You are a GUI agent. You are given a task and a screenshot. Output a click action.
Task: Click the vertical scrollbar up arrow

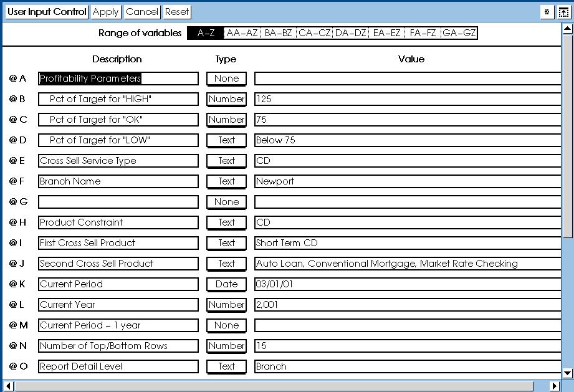pyautogui.click(x=567, y=29)
